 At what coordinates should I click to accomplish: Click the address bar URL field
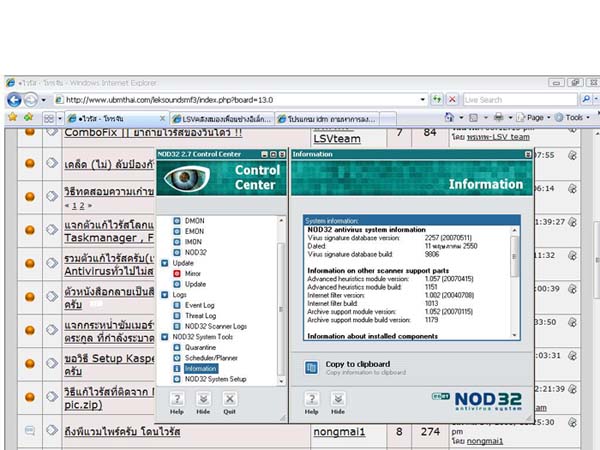click(x=237, y=100)
